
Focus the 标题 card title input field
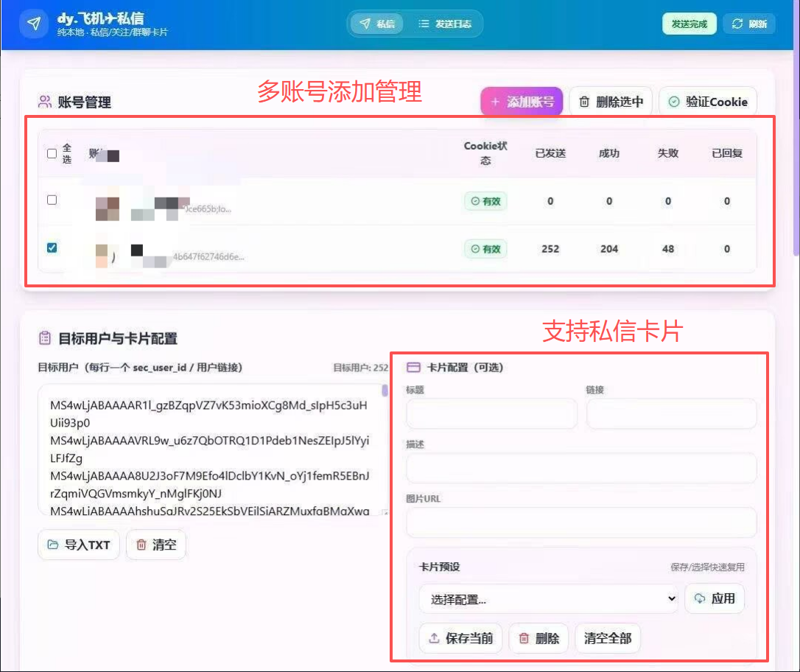coord(491,414)
